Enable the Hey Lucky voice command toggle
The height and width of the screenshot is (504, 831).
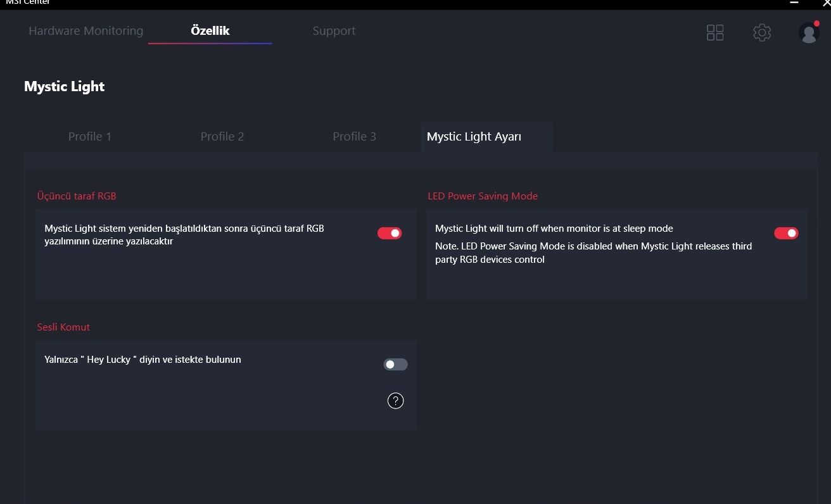tap(395, 364)
